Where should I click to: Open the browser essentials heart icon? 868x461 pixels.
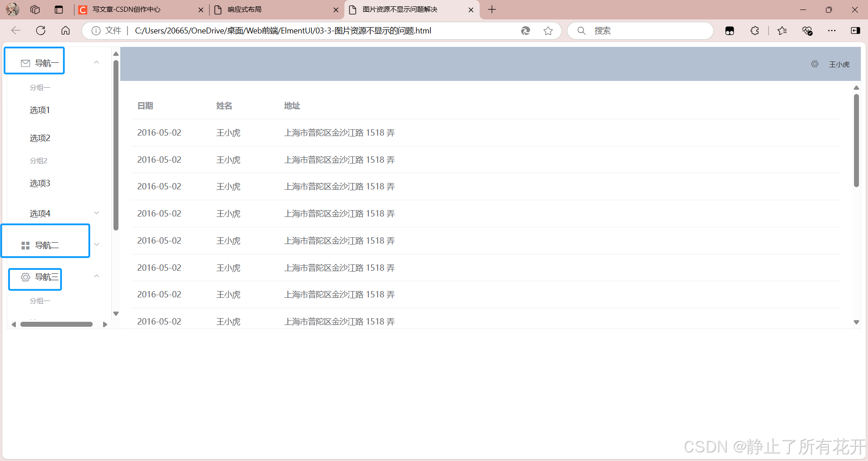pyautogui.click(x=807, y=31)
